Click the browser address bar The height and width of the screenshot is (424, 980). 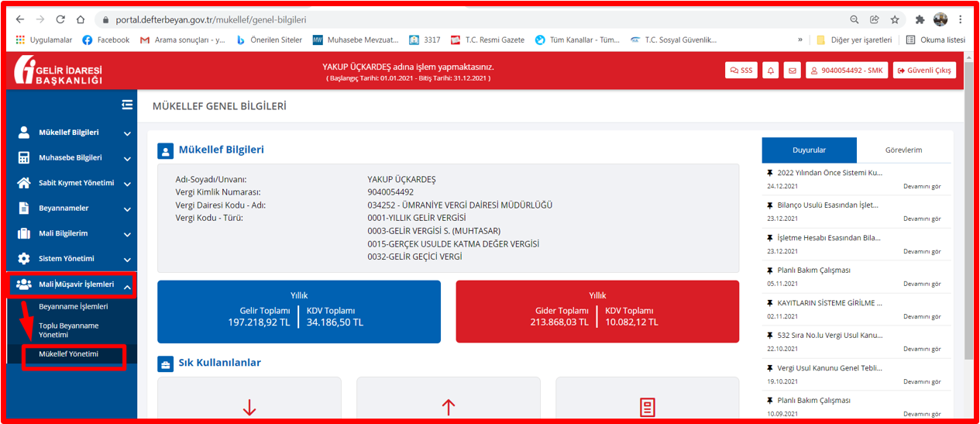tap(465, 19)
